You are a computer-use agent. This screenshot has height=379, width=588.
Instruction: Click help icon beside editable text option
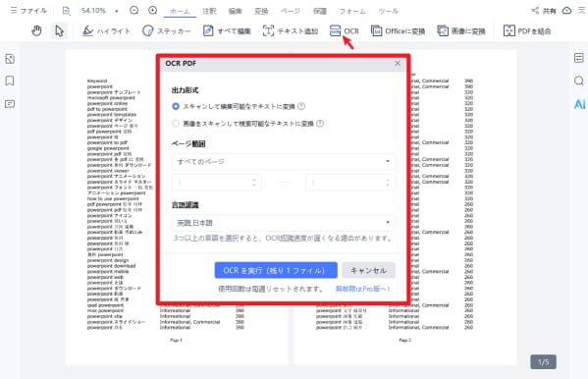click(301, 106)
